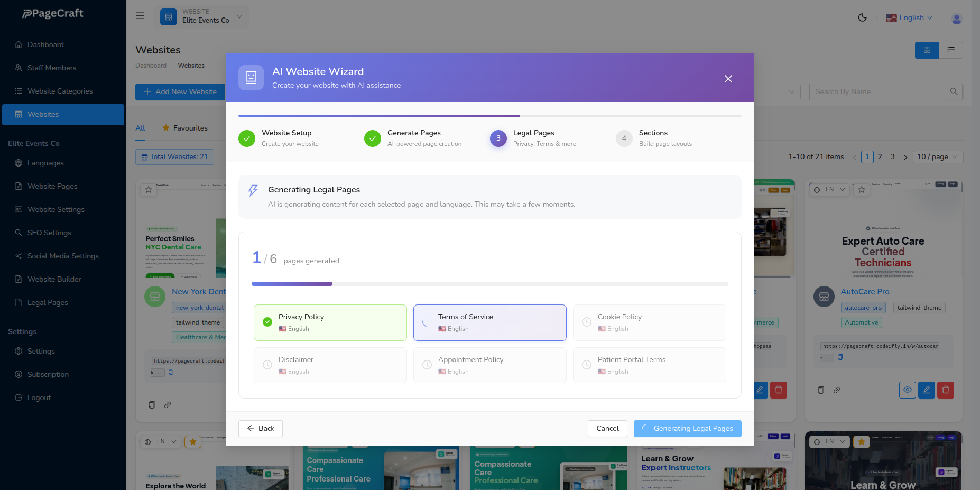
Task: Toggle favourite star on first website card
Action: click(x=149, y=189)
